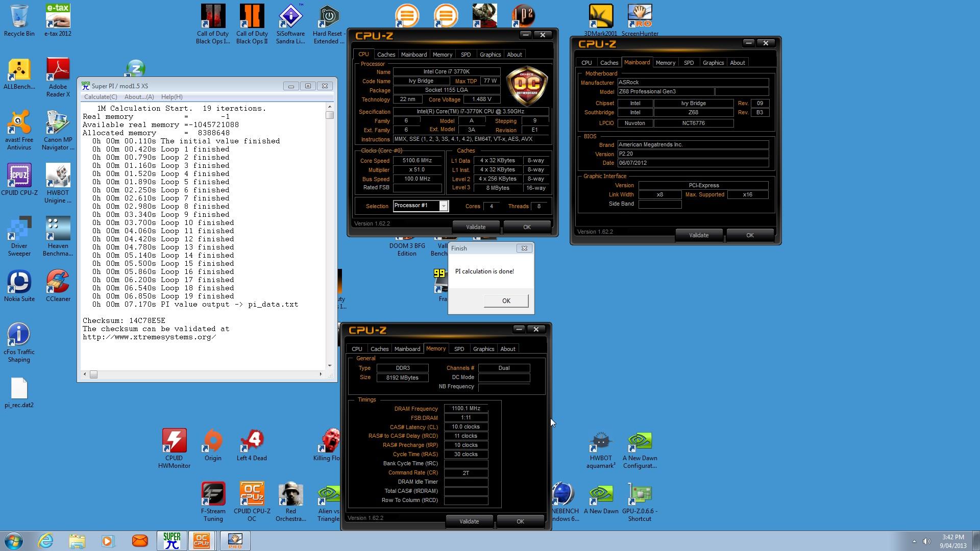Open the Nokia Suite icon
The image size is (980, 551).
(x=19, y=286)
